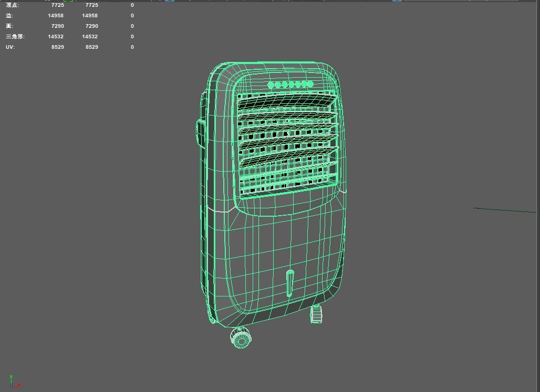Select the UV count label
540x392 pixels.
10,47
